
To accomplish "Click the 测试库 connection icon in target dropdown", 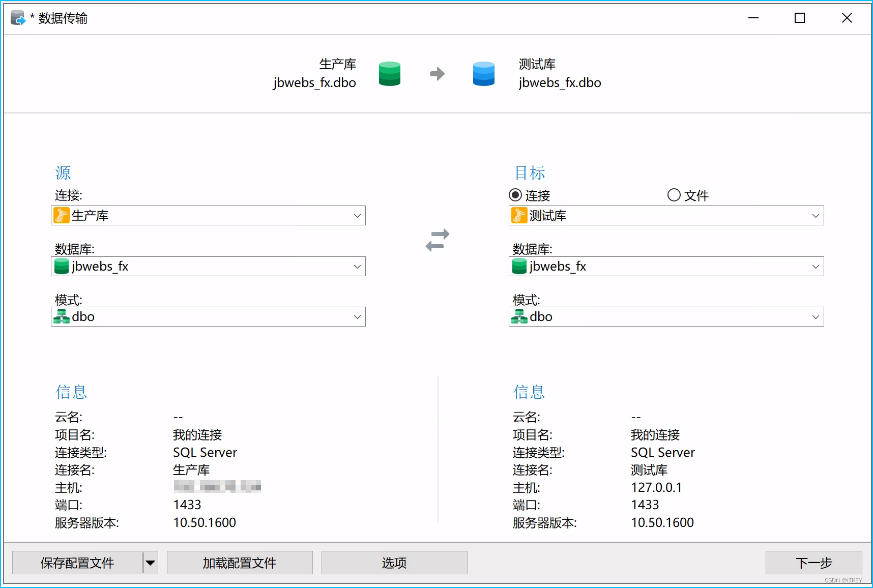I will 519,215.
